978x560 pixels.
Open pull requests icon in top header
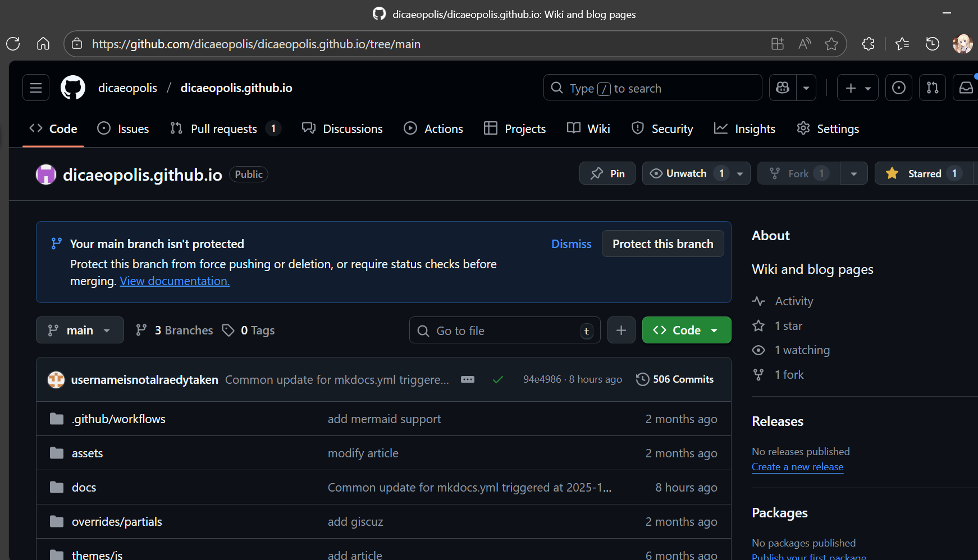click(x=932, y=88)
